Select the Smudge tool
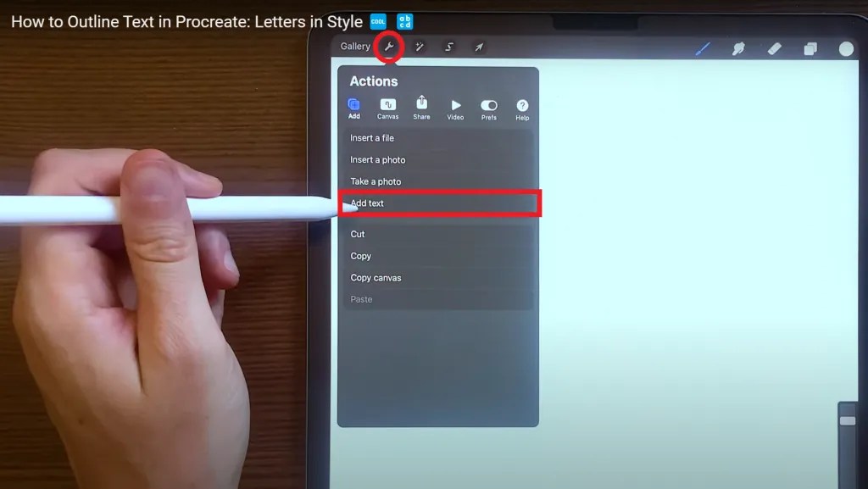The height and width of the screenshot is (489, 868). click(738, 49)
